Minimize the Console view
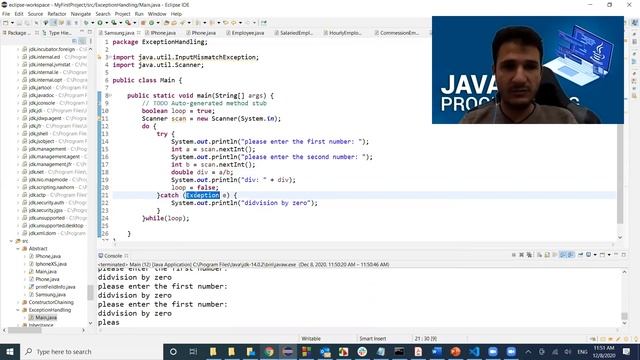Image resolution: width=640 pixels, height=360 pixels. tap(616, 255)
